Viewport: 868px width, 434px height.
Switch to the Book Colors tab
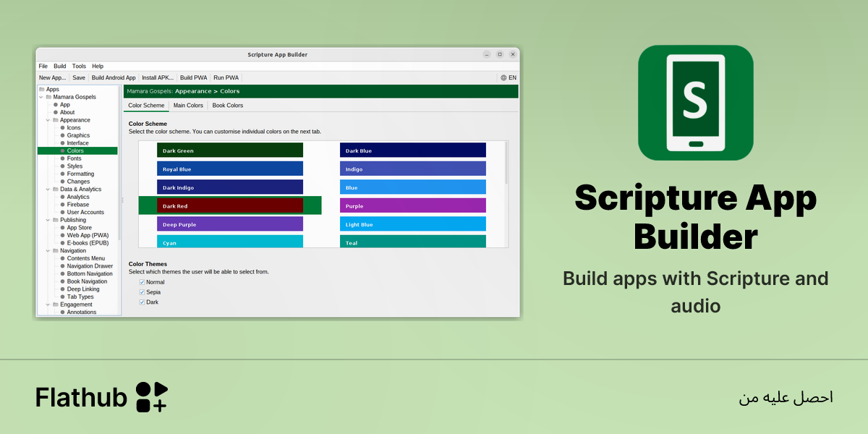click(228, 106)
